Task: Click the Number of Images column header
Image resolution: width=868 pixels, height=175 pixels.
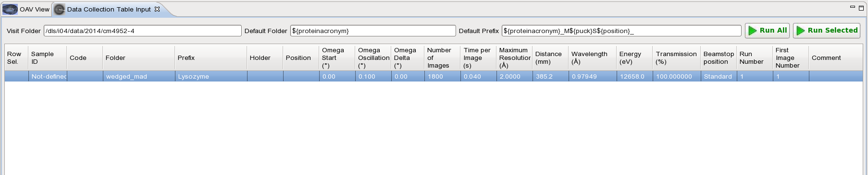Action: (443, 58)
